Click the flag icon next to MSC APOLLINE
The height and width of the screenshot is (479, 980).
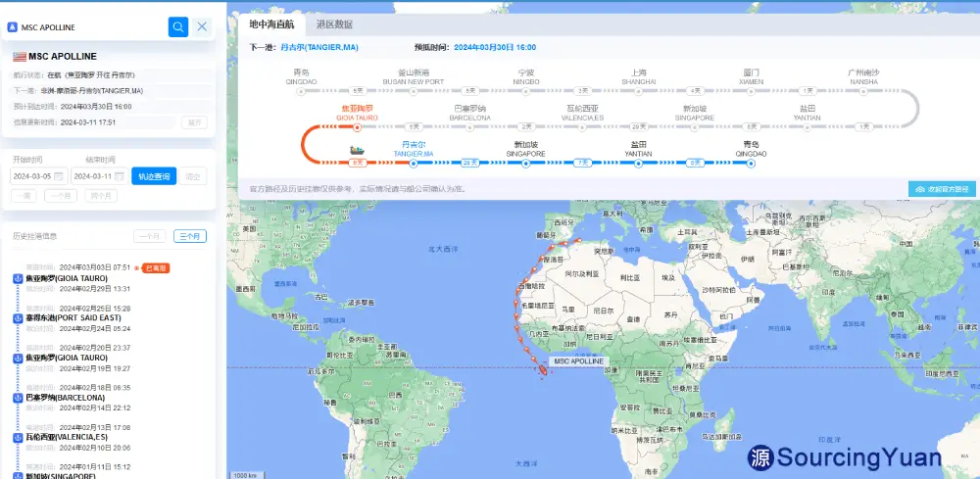(x=20, y=56)
